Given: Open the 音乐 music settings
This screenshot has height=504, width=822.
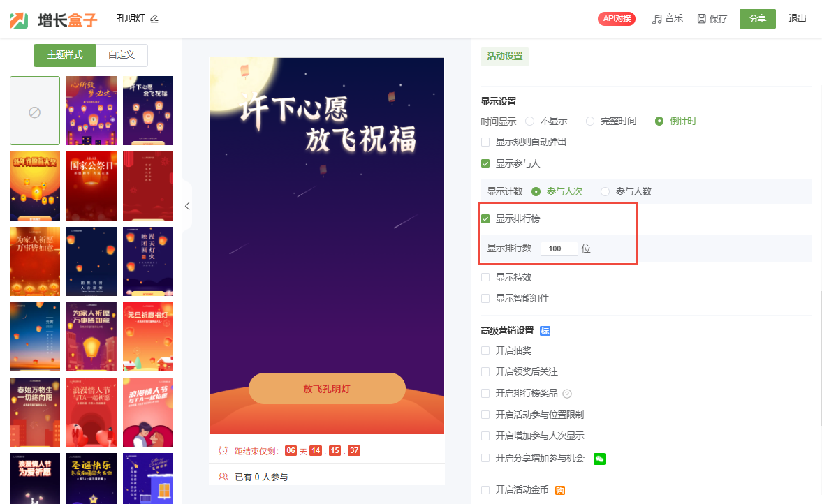Looking at the screenshot, I should point(668,19).
